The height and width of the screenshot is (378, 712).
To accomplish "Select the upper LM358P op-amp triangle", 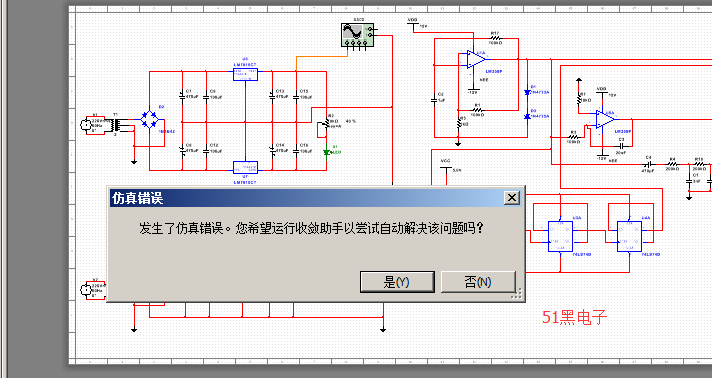I will (475, 59).
